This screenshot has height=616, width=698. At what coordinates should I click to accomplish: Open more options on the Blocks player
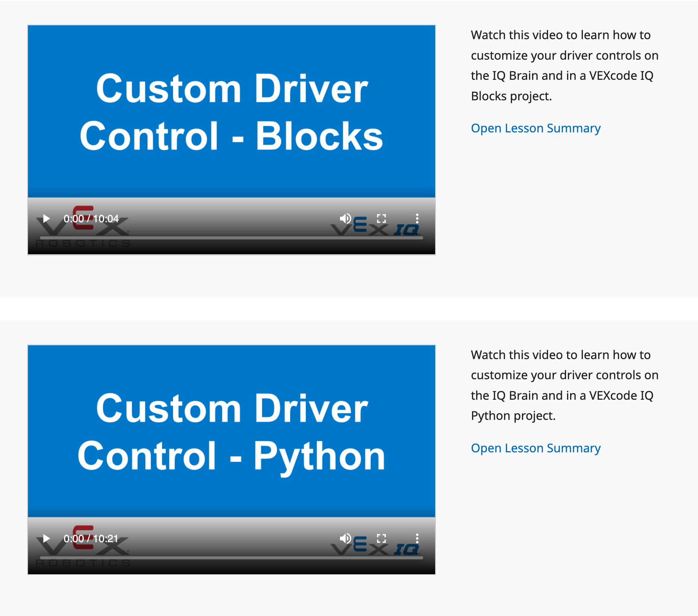tap(416, 218)
